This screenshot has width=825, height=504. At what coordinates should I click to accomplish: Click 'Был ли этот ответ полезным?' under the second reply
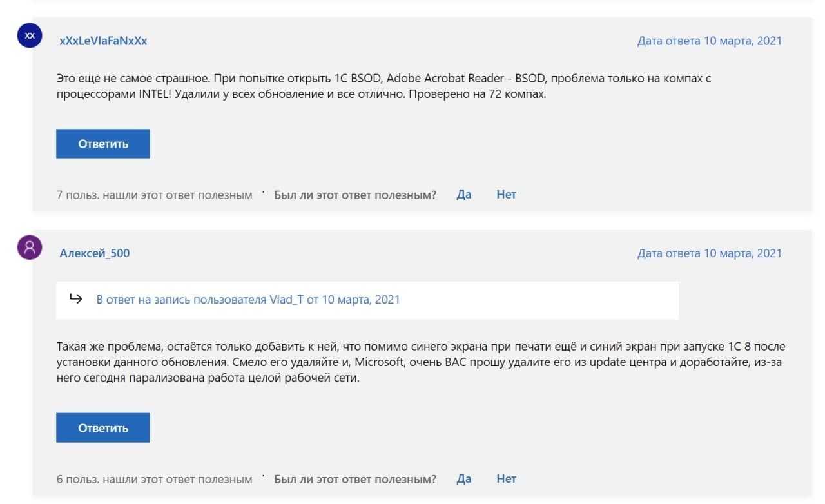tap(355, 480)
